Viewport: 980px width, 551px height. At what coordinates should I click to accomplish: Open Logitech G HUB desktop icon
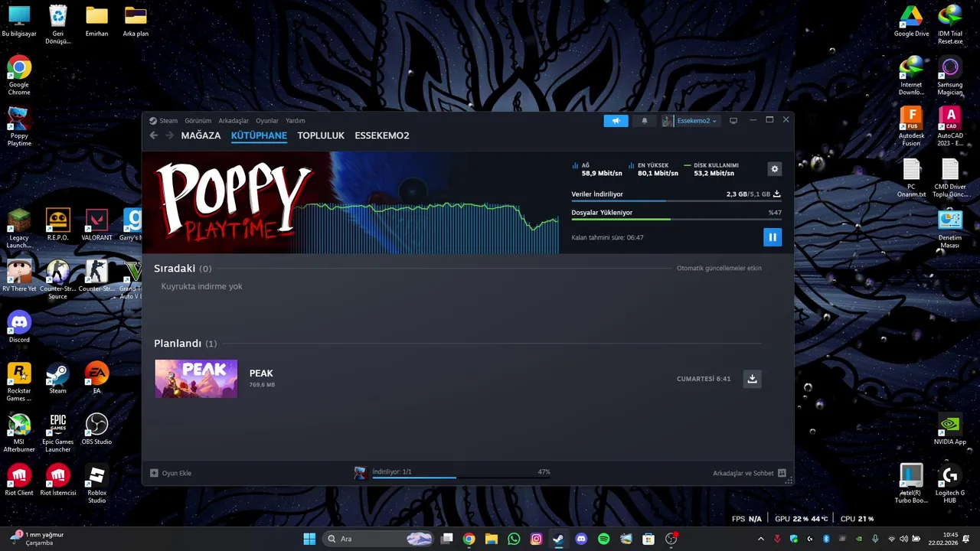click(x=950, y=484)
